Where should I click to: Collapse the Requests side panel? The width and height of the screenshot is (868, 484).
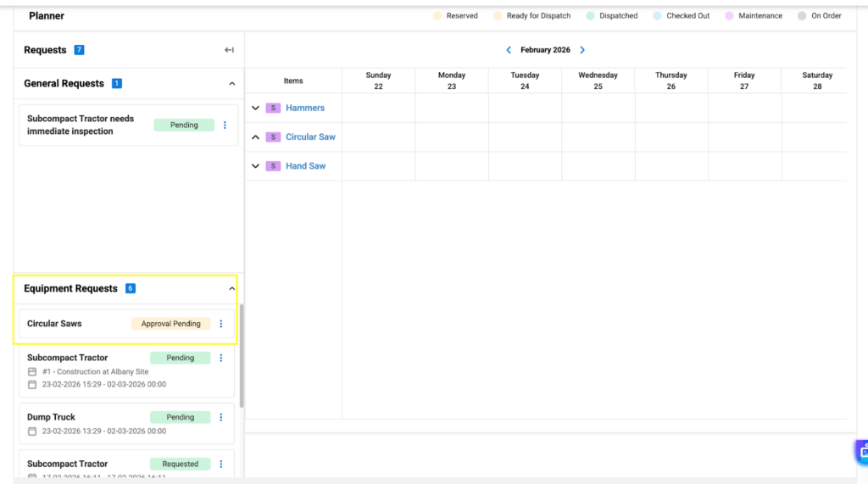(229, 50)
